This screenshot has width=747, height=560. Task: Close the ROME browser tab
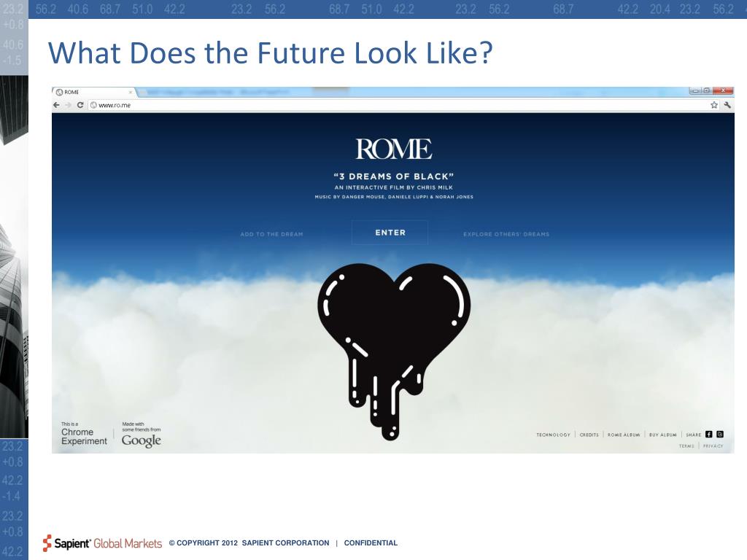(x=131, y=92)
